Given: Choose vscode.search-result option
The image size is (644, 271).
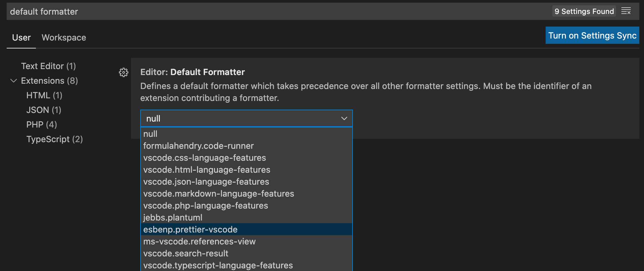Looking at the screenshot, I should [246, 253].
